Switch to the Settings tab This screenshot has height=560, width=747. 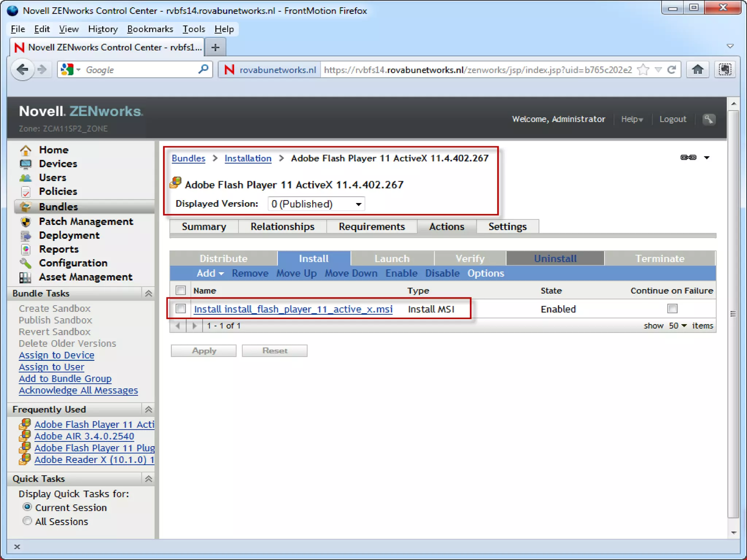click(x=507, y=226)
